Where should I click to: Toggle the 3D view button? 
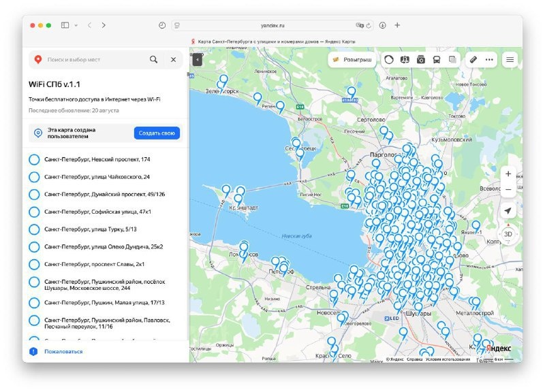click(508, 234)
